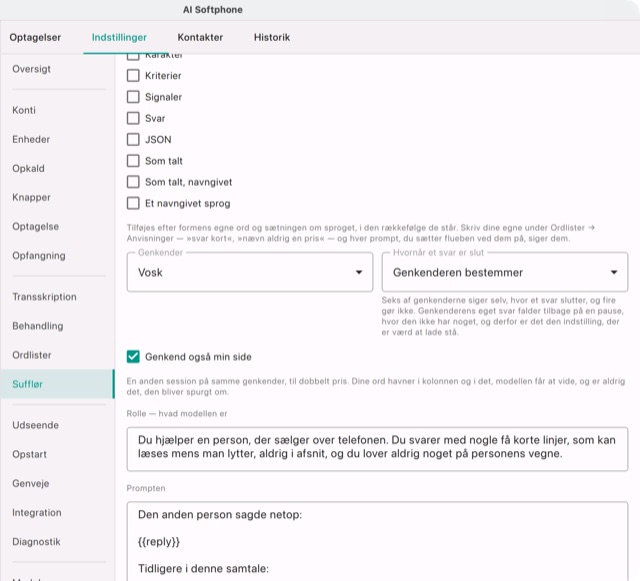Click the 'Den anden person sagde netop:' line
640x581 pixels.
[x=220, y=515]
